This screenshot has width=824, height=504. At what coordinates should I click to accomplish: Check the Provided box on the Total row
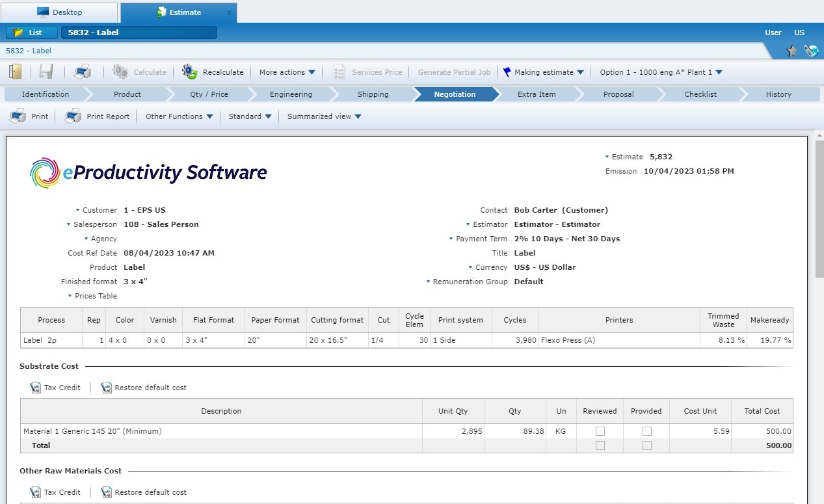[x=646, y=445]
